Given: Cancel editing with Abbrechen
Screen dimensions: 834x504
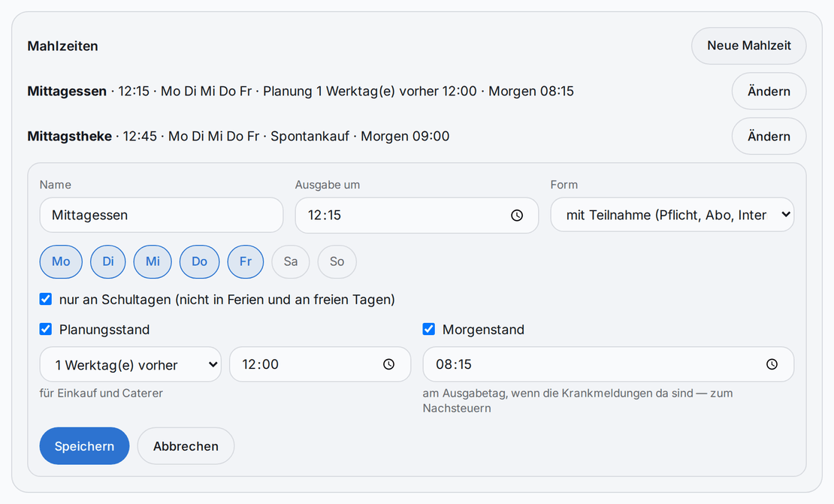Looking at the screenshot, I should coord(186,446).
